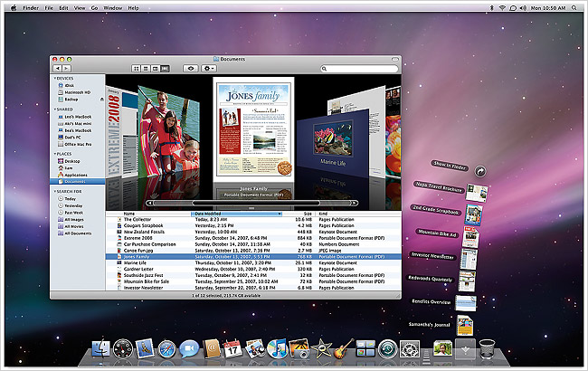Switch to column view
This screenshot has width=588, height=371.
[156, 68]
